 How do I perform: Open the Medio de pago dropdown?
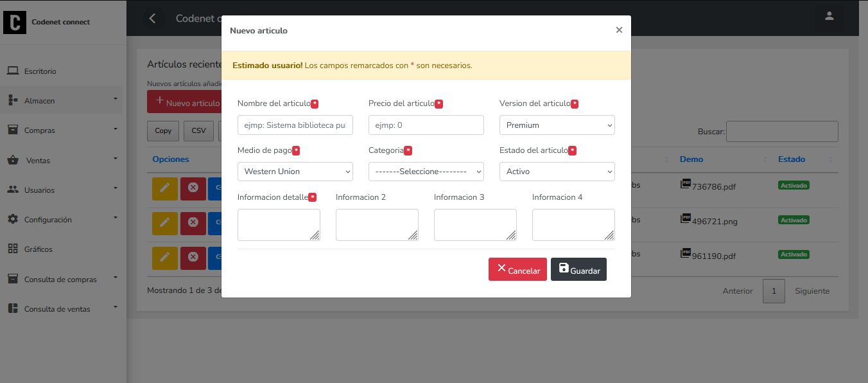pos(295,172)
